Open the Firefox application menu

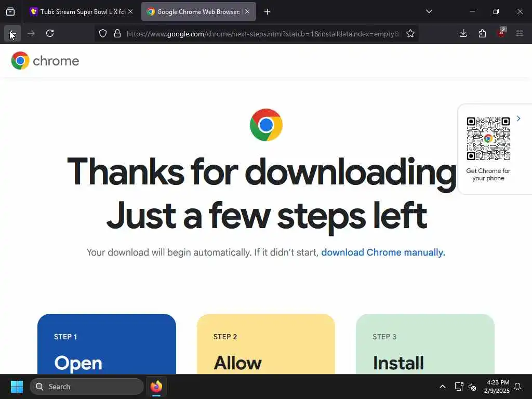click(x=519, y=33)
